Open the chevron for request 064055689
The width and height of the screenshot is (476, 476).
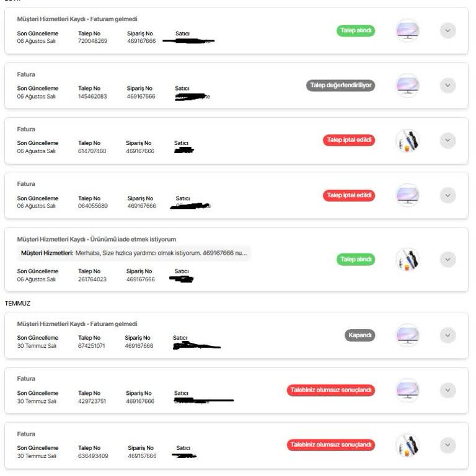(x=447, y=195)
